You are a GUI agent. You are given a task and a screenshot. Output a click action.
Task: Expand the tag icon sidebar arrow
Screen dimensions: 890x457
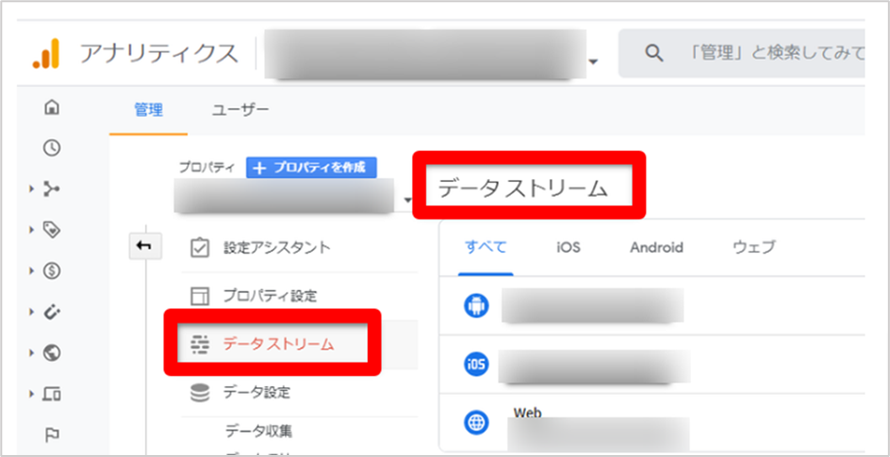pos(32,230)
